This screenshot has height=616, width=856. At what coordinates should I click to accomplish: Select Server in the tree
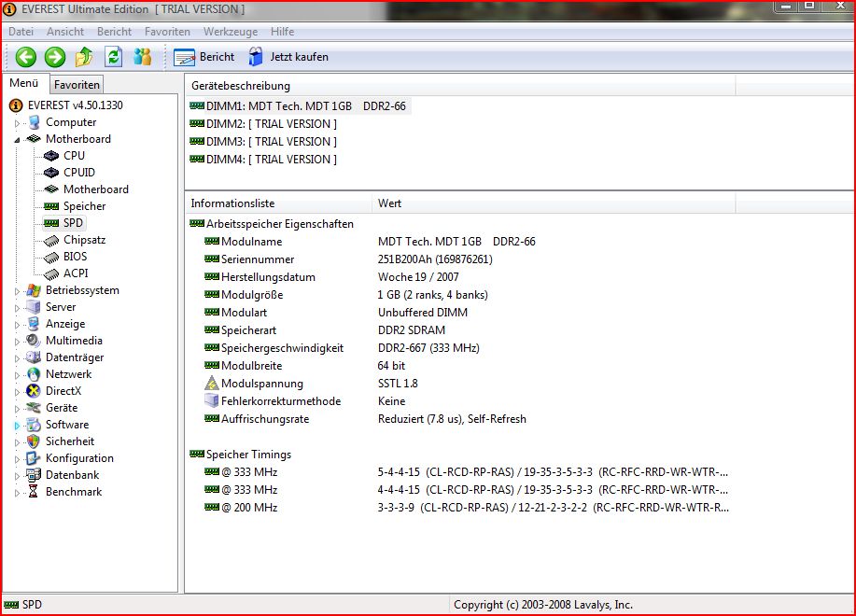click(x=61, y=307)
